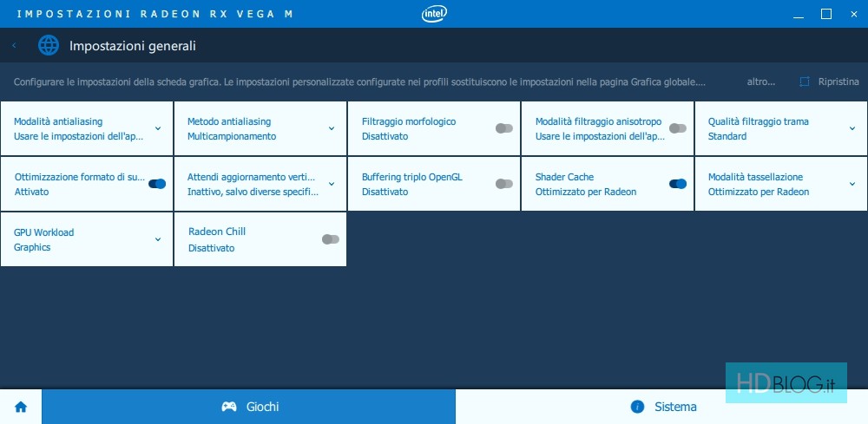Click the Configurare le impostazioni description text
This screenshot has height=424, width=868.
pos(360,82)
